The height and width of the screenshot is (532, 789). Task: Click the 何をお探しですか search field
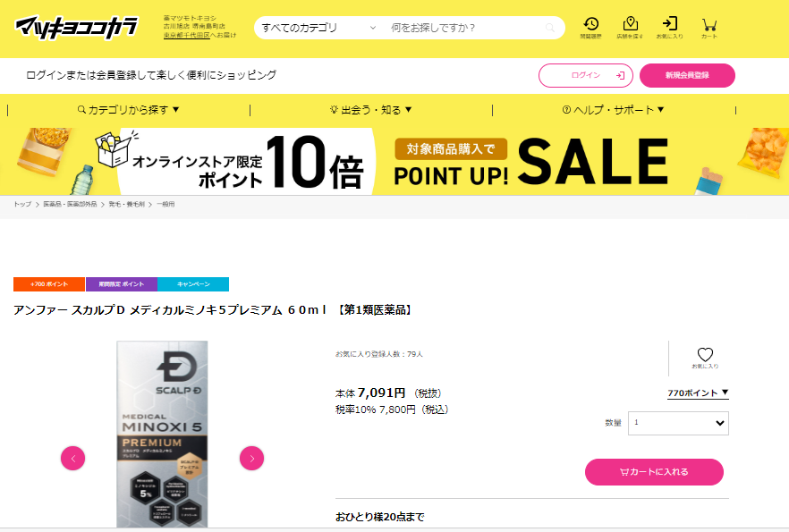465,28
